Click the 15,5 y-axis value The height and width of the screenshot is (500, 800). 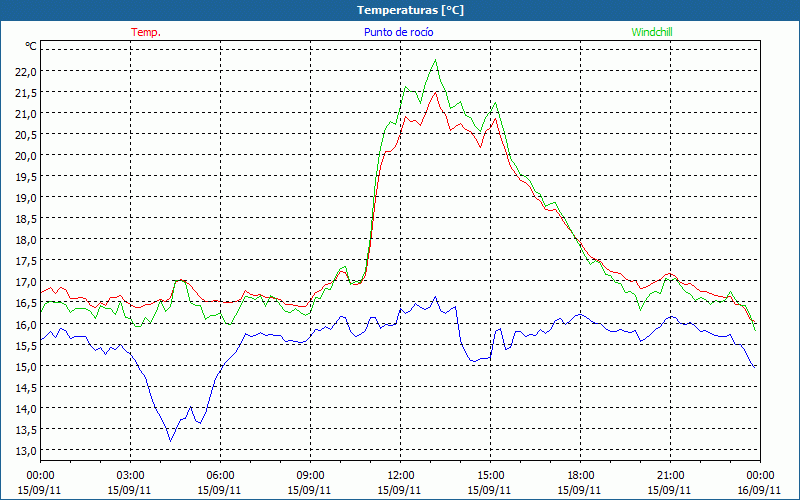click(x=26, y=345)
